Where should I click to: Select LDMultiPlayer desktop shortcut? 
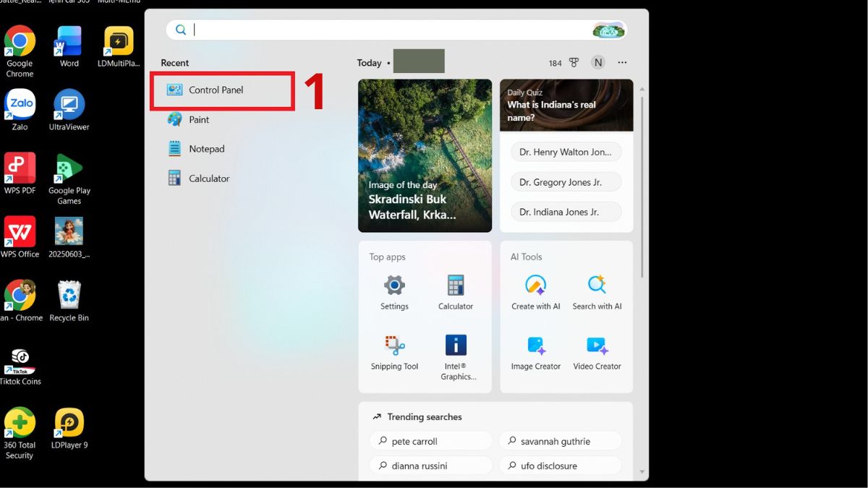pyautogui.click(x=119, y=46)
